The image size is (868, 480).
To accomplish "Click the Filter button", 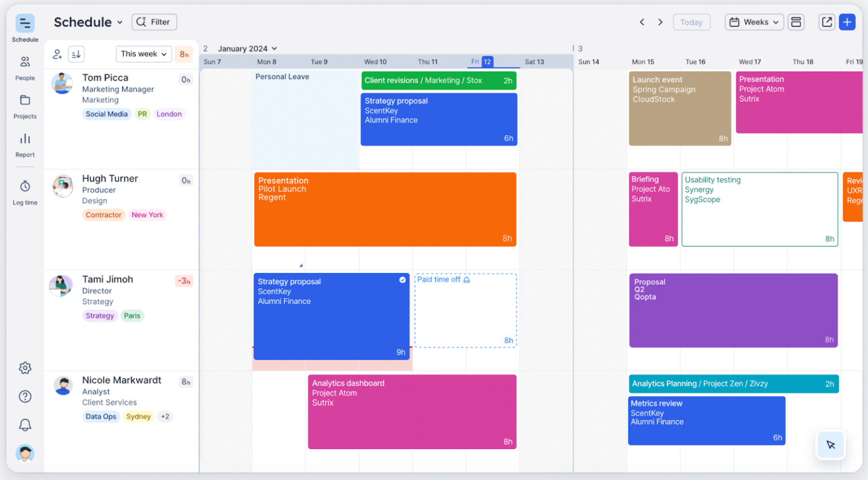I will (154, 21).
